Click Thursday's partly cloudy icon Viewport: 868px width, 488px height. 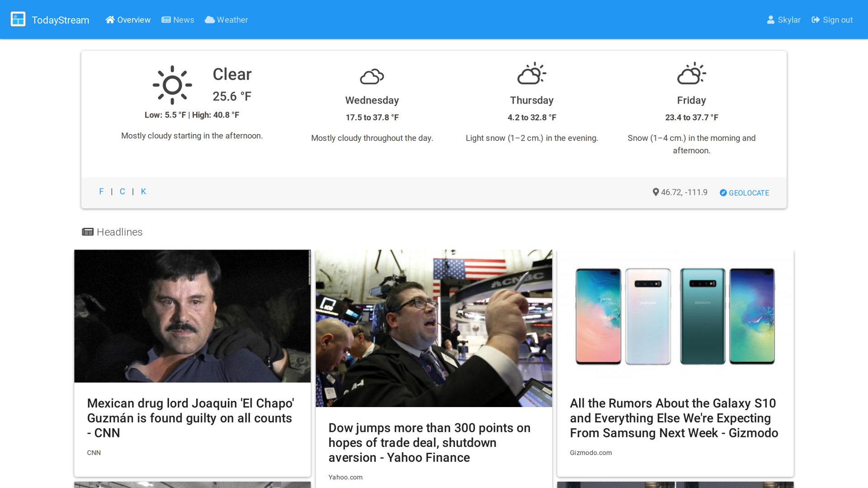click(532, 73)
